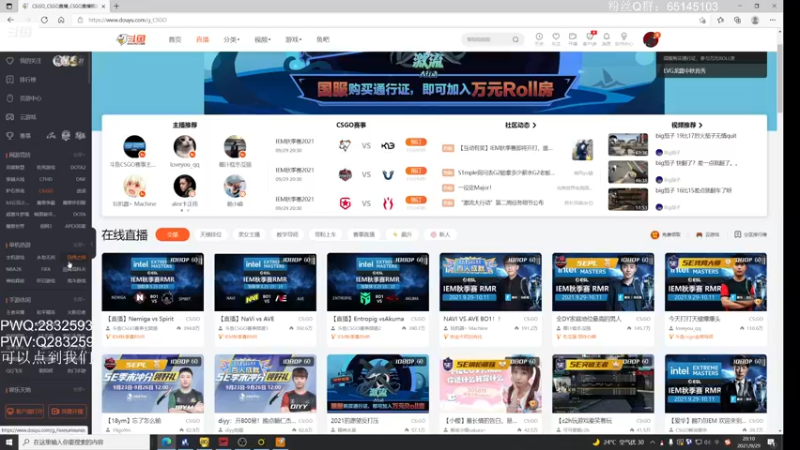Click the 云游戏 link above stream grid
The image size is (800, 450).
tap(708, 235)
